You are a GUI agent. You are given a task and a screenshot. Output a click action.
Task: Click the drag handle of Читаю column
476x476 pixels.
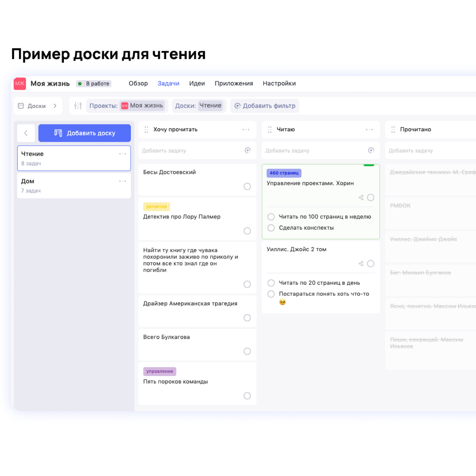click(x=270, y=130)
